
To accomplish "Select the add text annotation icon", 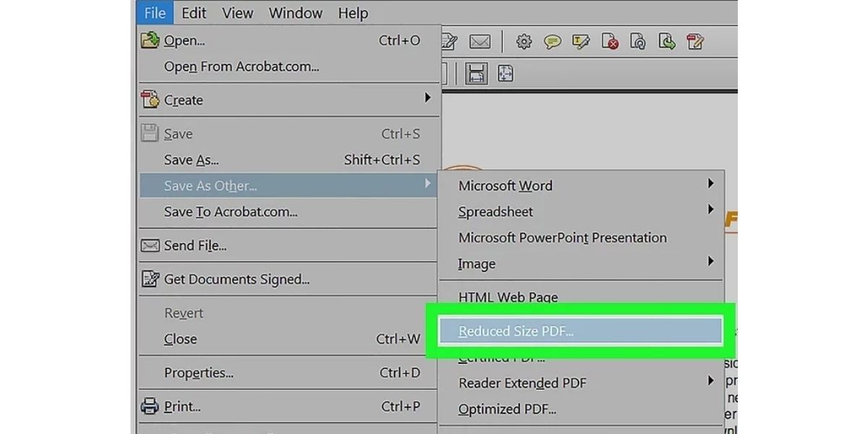I will coord(581,42).
